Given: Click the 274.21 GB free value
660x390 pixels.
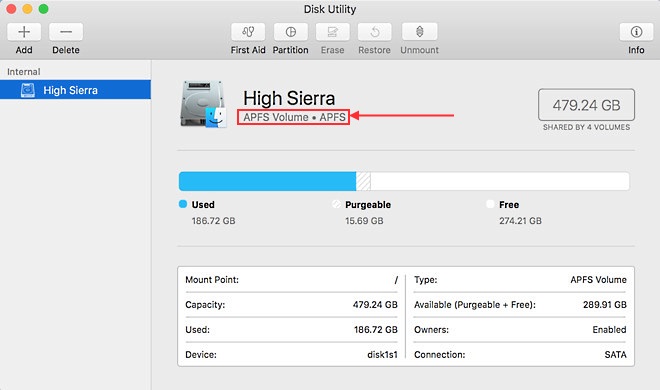Looking at the screenshot, I should click(520, 221).
